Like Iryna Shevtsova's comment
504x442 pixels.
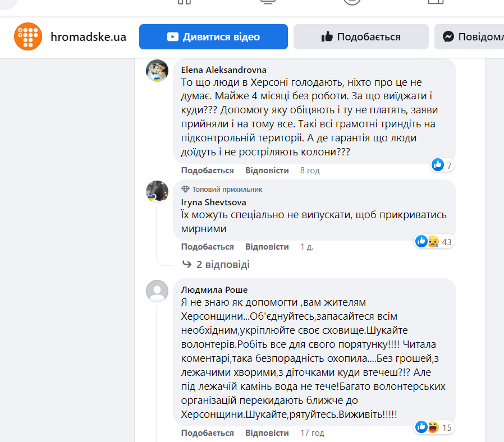click(207, 247)
